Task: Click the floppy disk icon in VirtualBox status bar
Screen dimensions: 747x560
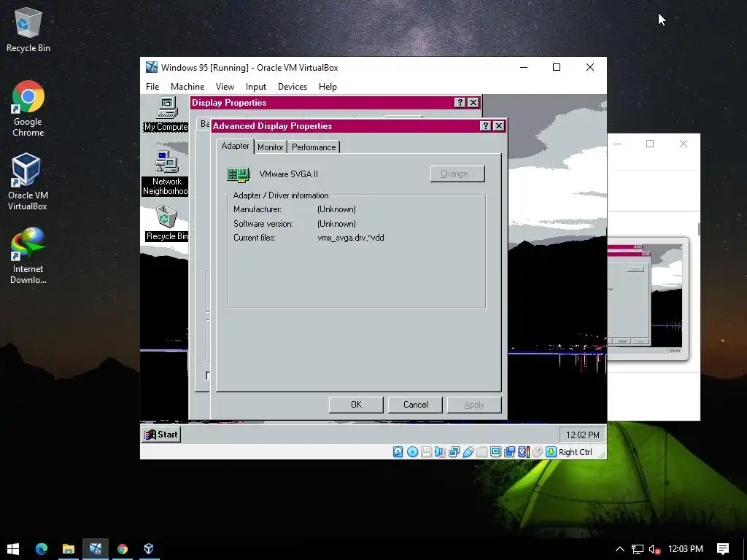Action: point(426,452)
